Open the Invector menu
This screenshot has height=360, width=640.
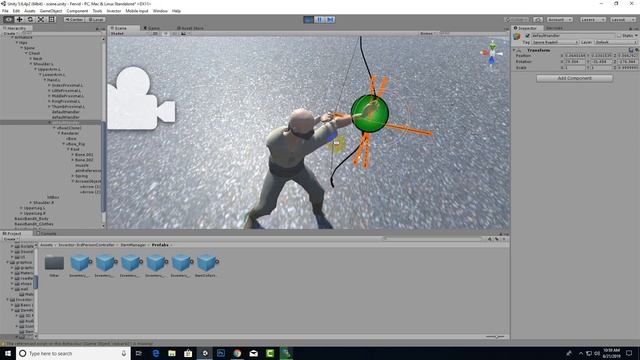(114, 11)
